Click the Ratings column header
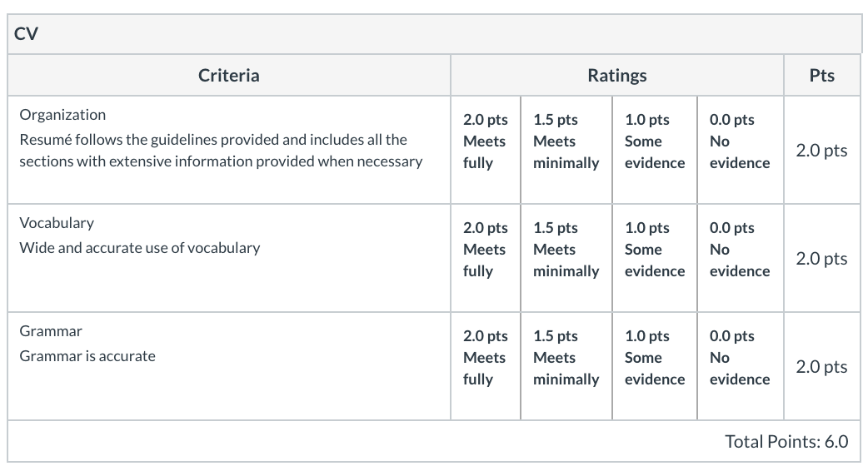Image resolution: width=868 pixels, height=471 pixels. point(617,75)
